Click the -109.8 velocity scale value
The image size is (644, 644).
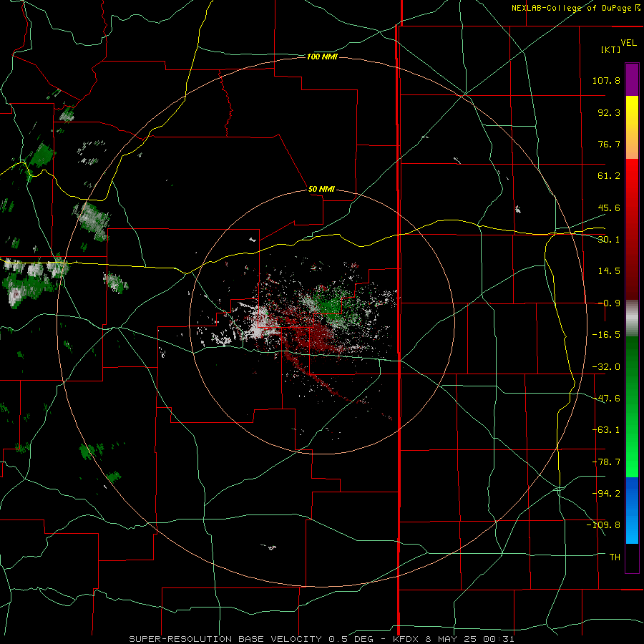coord(604,525)
